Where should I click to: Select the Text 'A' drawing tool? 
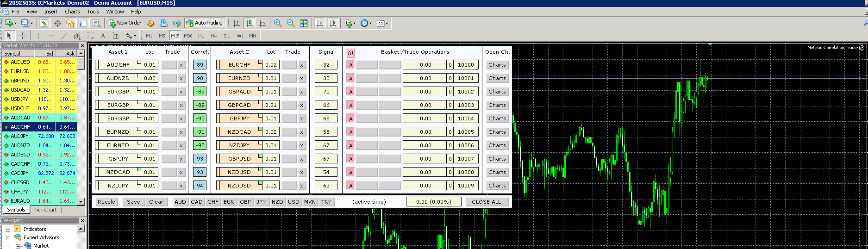(103, 36)
